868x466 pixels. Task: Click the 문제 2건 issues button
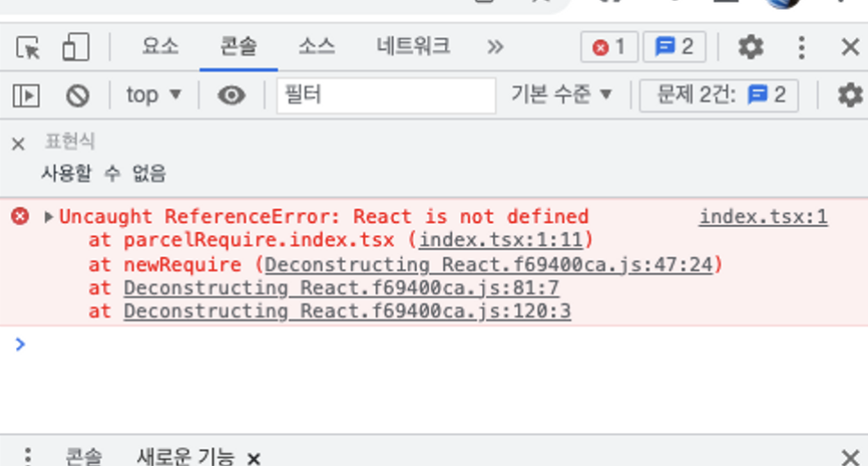(x=719, y=95)
